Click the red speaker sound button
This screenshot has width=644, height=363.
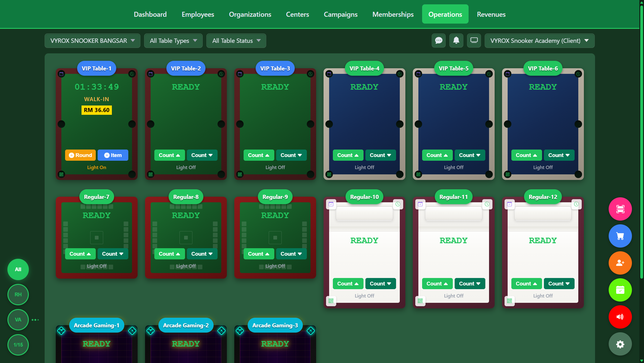coord(620,317)
